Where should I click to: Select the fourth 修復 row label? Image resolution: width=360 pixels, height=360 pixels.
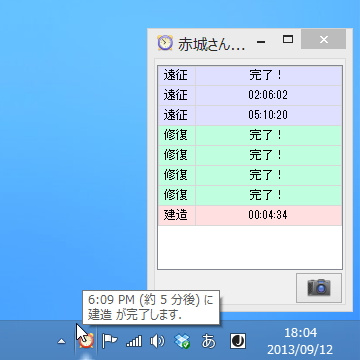pos(177,196)
